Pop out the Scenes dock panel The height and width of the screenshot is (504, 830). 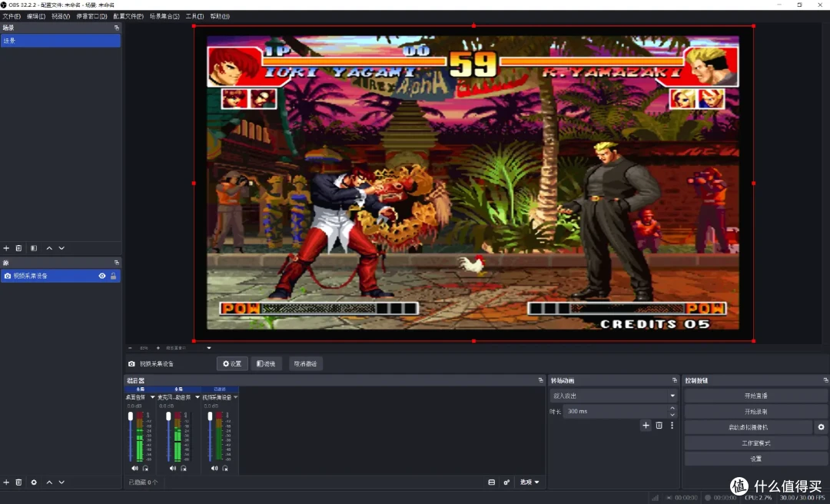pos(117,28)
